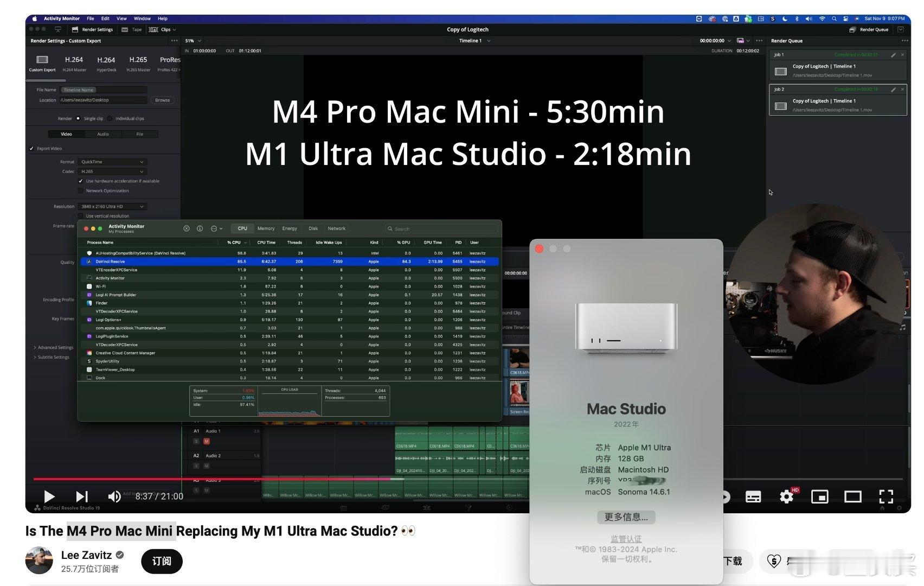Open Lee Zavitz channel name link
924x586 pixels.
(x=86, y=555)
